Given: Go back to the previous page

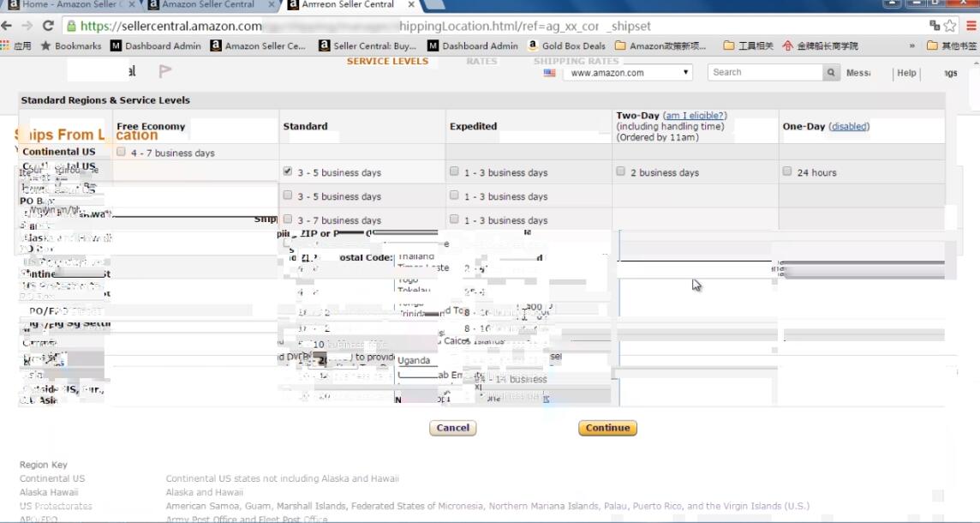Looking at the screenshot, I should [x=7, y=26].
